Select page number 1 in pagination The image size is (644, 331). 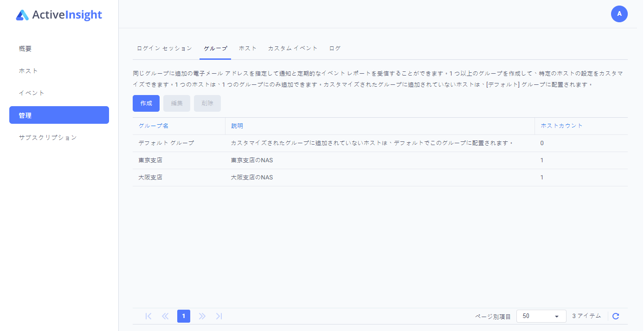pos(184,316)
